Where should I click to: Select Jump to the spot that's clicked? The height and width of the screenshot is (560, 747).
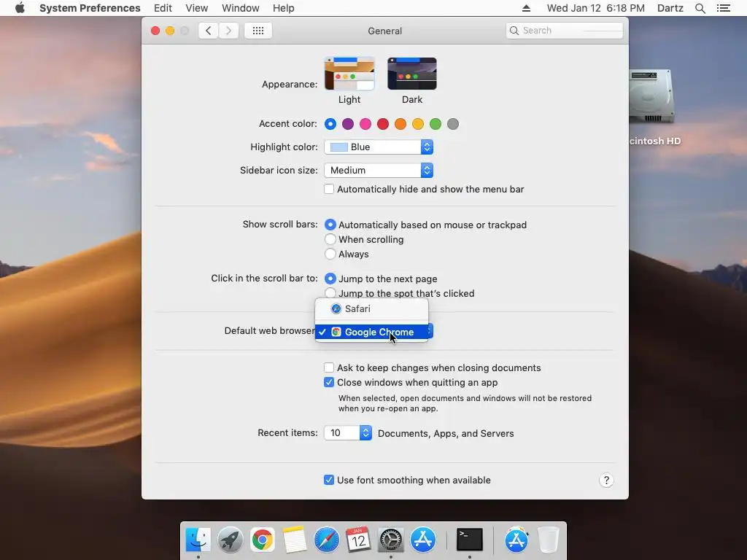pos(330,293)
